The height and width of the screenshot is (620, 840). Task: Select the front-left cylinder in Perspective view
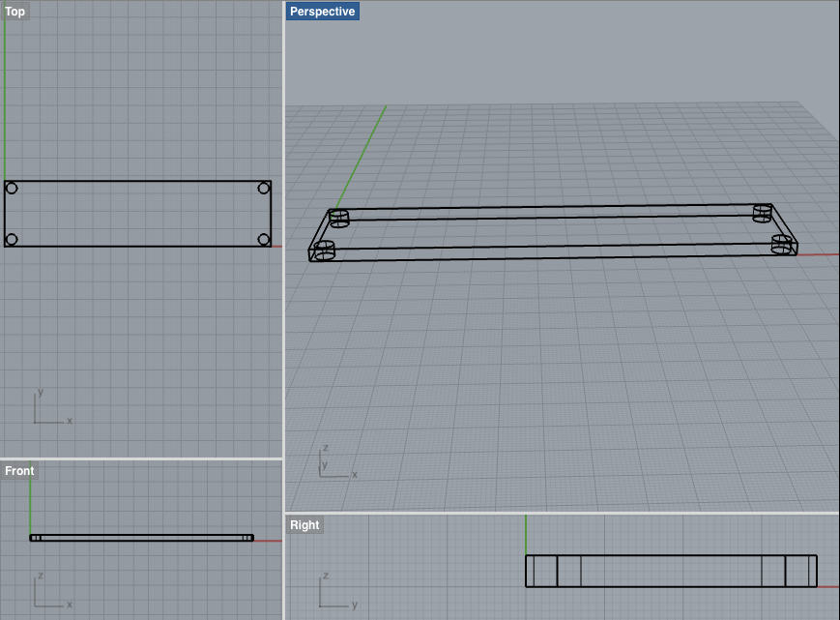pyautogui.click(x=324, y=251)
